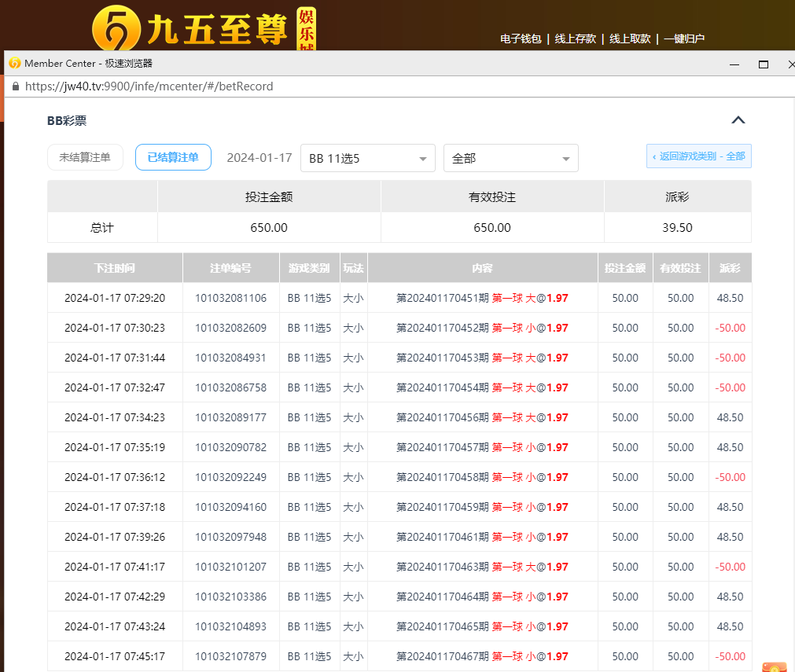The image size is (795, 672).
Task: Go to 线上取款 withdrawal link
Action: 630,39
